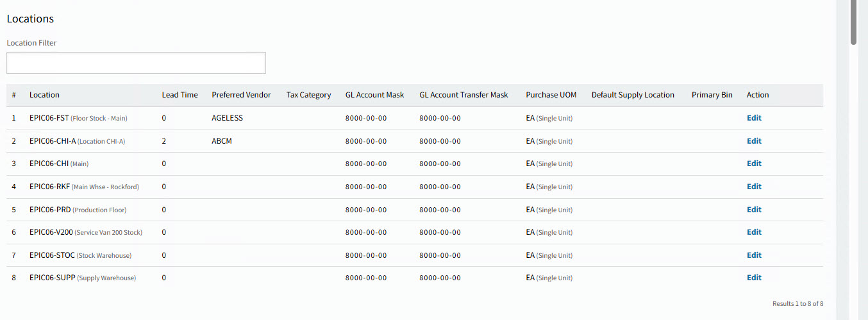
Task: Click the ABCM preferred vendor cell
Action: 222,141
